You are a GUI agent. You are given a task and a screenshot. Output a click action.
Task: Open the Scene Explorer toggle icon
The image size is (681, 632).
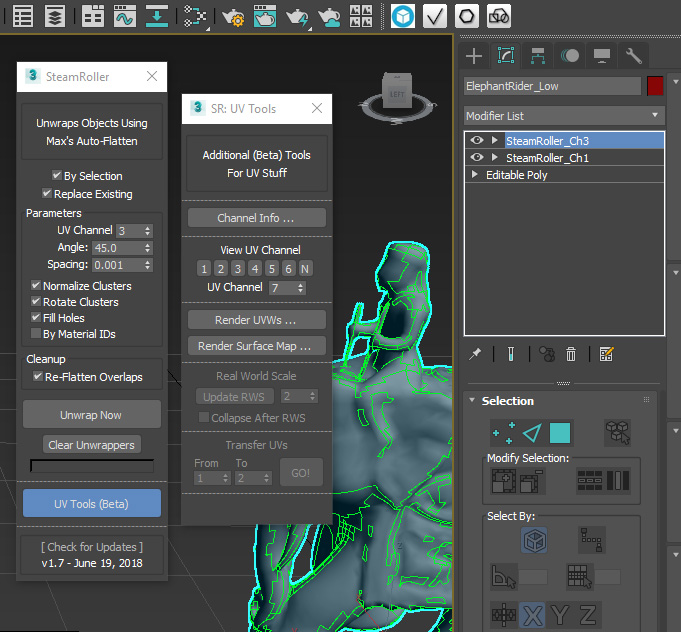[x=23, y=17]
